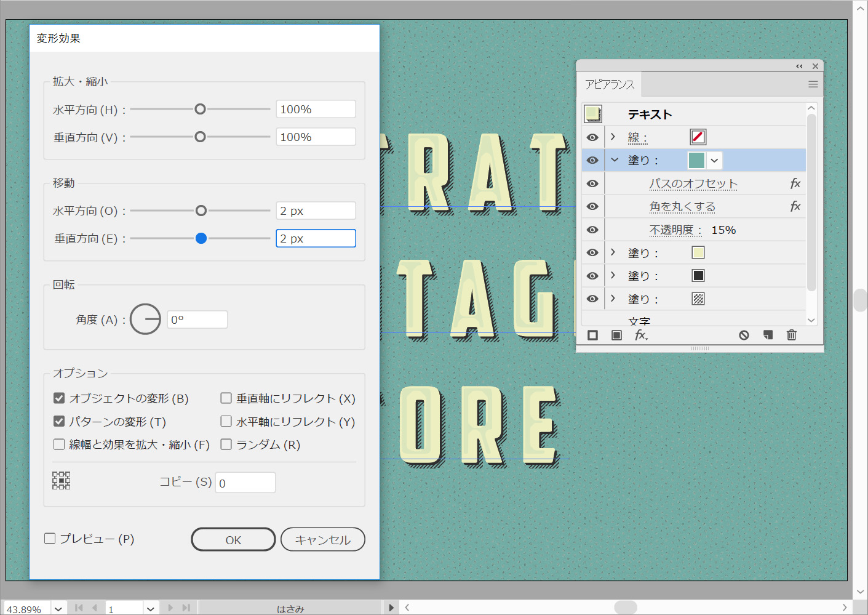Click Add New Stroke icon in Appearance panel

pyautogui.click(x=592, y=335)
